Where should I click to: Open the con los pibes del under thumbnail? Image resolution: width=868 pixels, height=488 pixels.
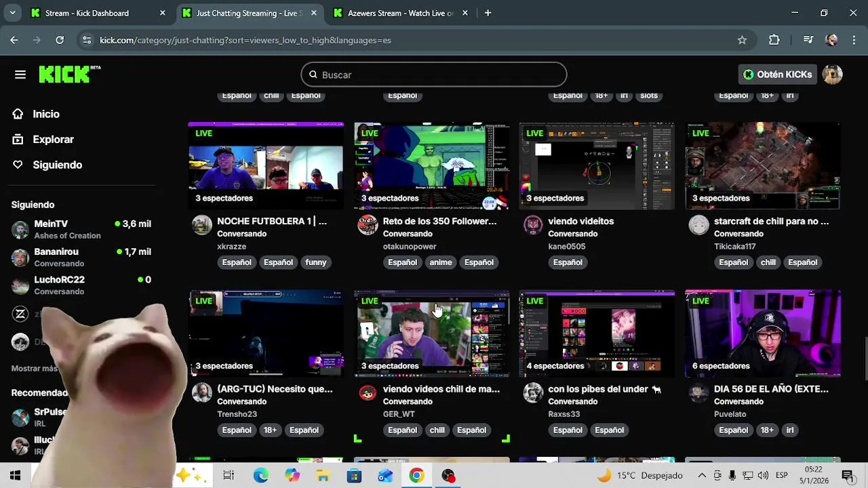point(597,333)
